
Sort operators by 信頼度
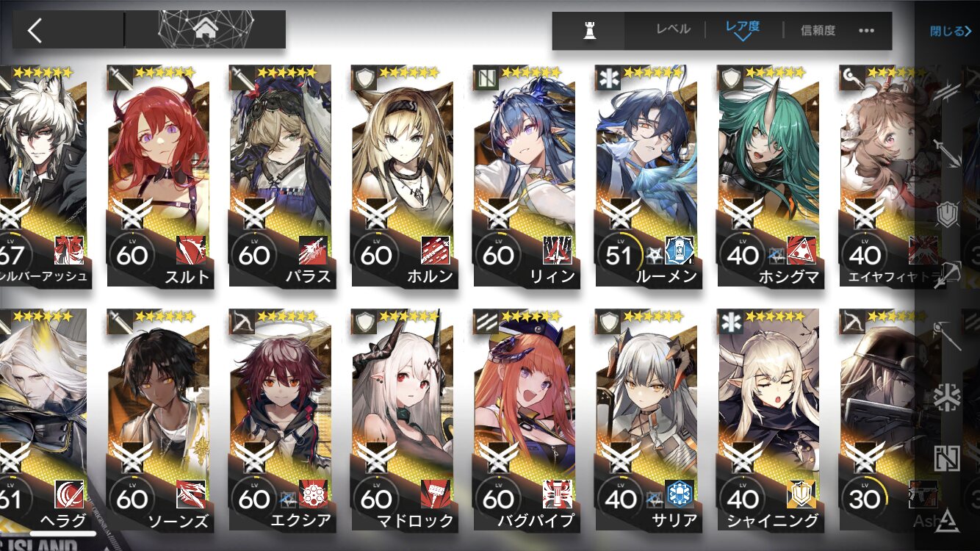(818, 30)
